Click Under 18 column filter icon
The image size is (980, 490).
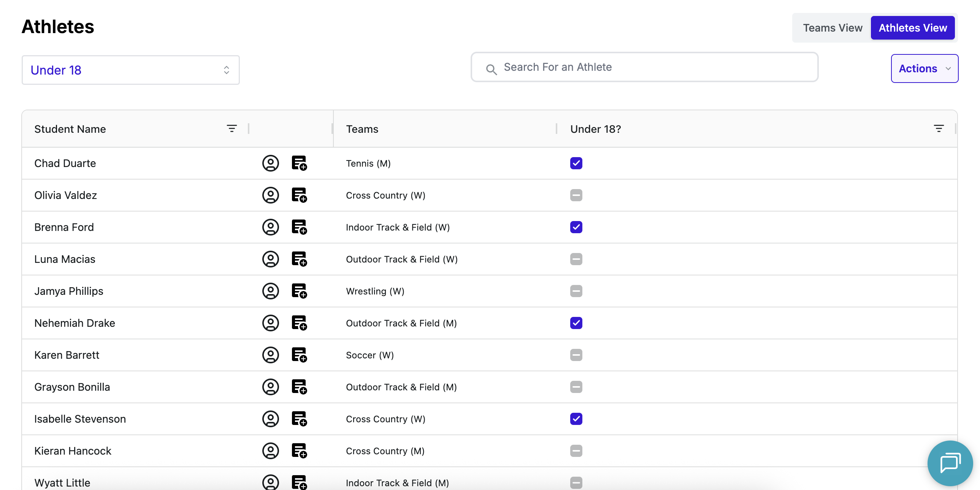939,129
